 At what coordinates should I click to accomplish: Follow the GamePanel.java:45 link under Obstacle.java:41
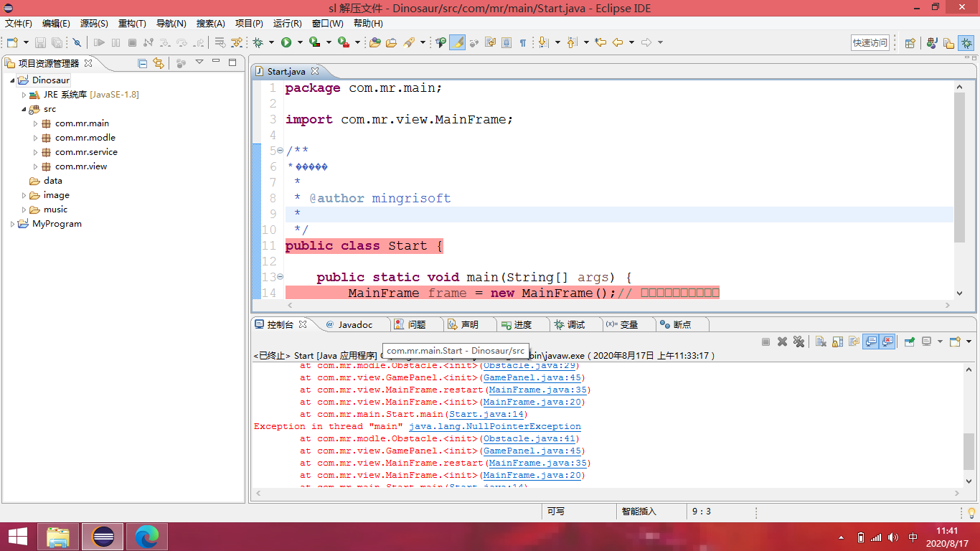click(532, 451)
